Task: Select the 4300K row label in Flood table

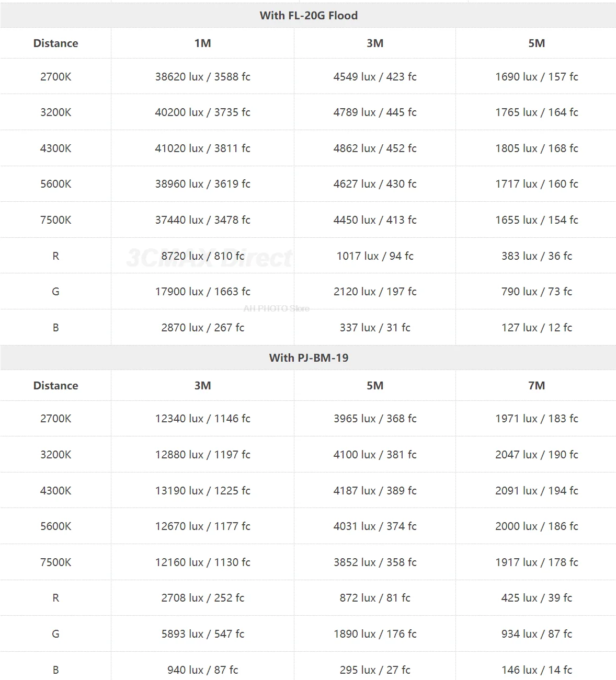Action: click(56, 148)
